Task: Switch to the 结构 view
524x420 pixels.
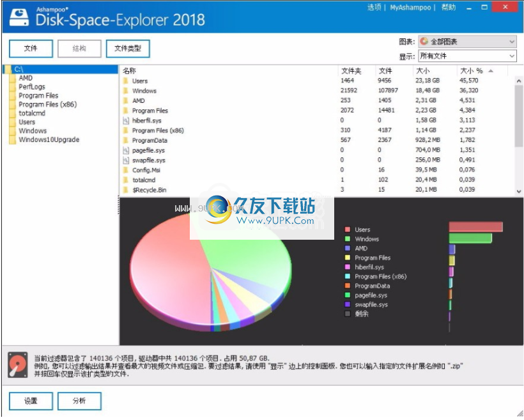Action: [79, 49]
